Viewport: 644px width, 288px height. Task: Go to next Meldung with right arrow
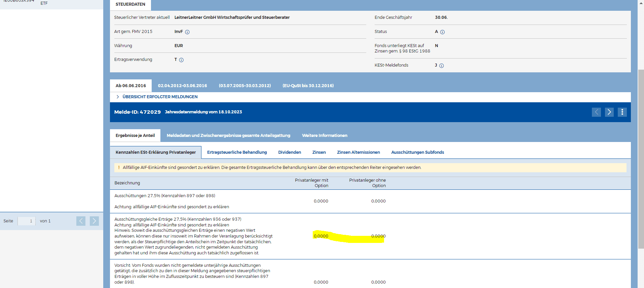click(609, 112)
